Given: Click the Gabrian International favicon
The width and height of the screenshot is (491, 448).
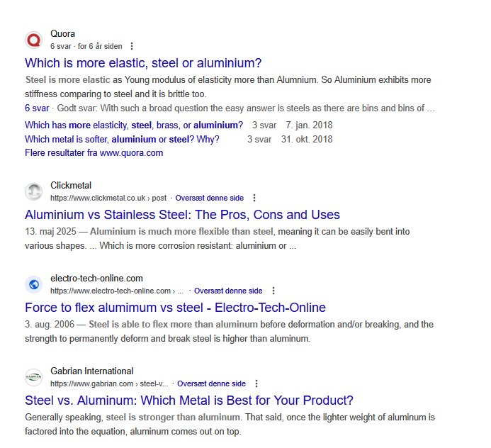Looking at the screenshot, I should pyautogui.click(x=33, y=377).
